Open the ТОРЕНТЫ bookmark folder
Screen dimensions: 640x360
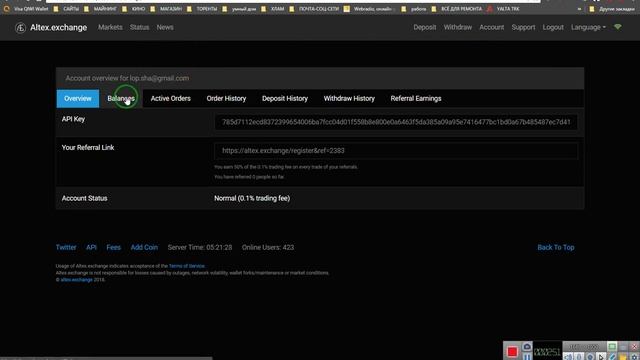point(202,9)
